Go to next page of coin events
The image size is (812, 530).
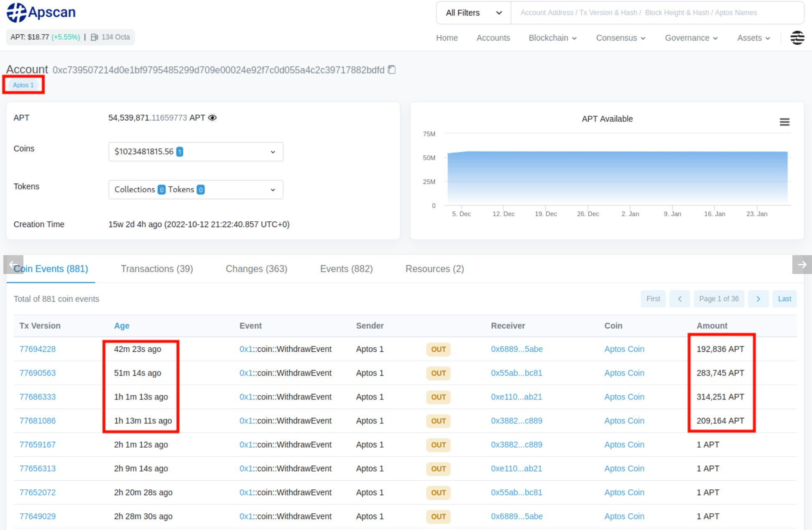758,299
